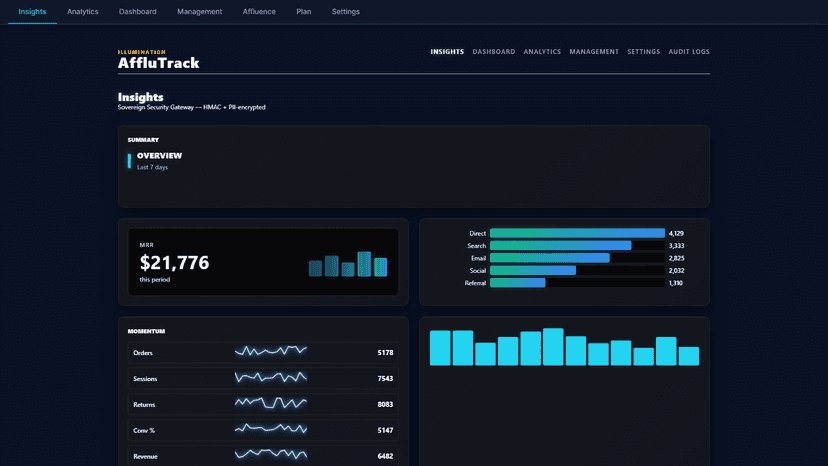This screenshot has width=828, height=466.
Task: Click the Conv % sparkline chart
Action: pos(271,428)
